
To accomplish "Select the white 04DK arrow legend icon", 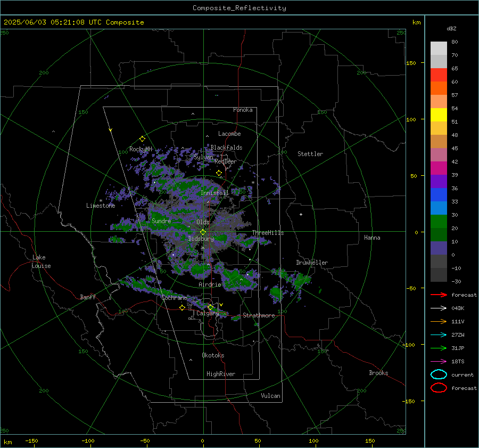I will pos(439,308).
